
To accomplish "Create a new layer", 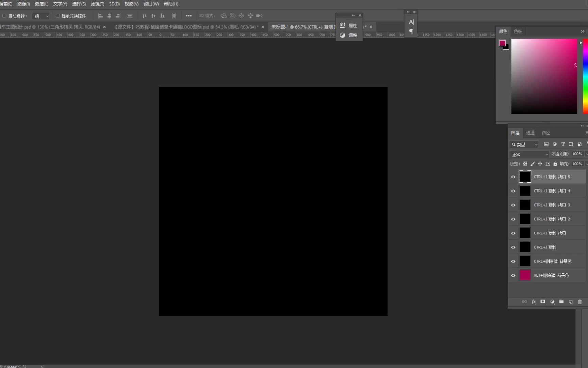I will tap(571, 302).
